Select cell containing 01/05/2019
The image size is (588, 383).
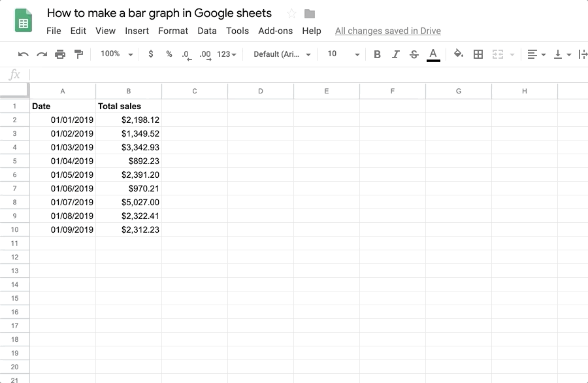click(x=63, y=175)
